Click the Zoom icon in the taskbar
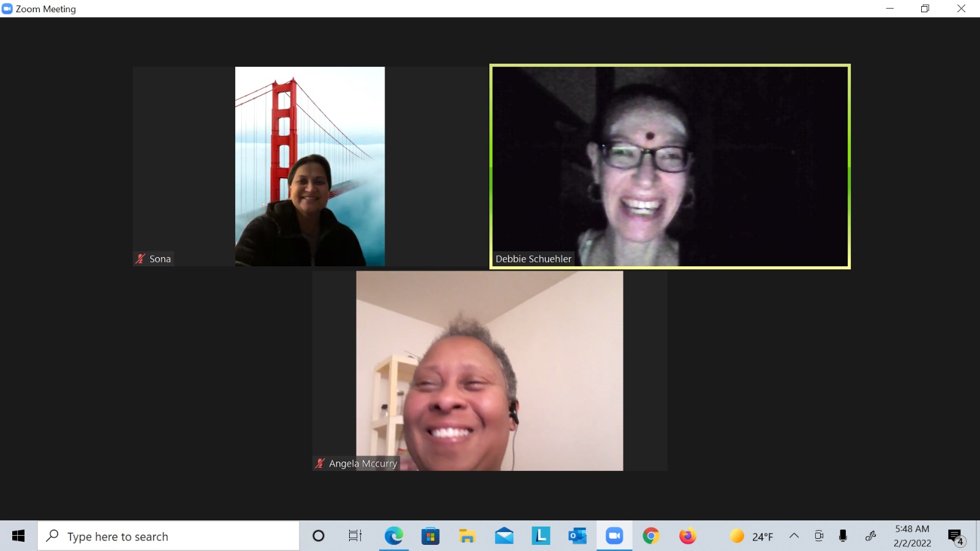The height and width of the screenshot is (551, 980). point(614,536)
